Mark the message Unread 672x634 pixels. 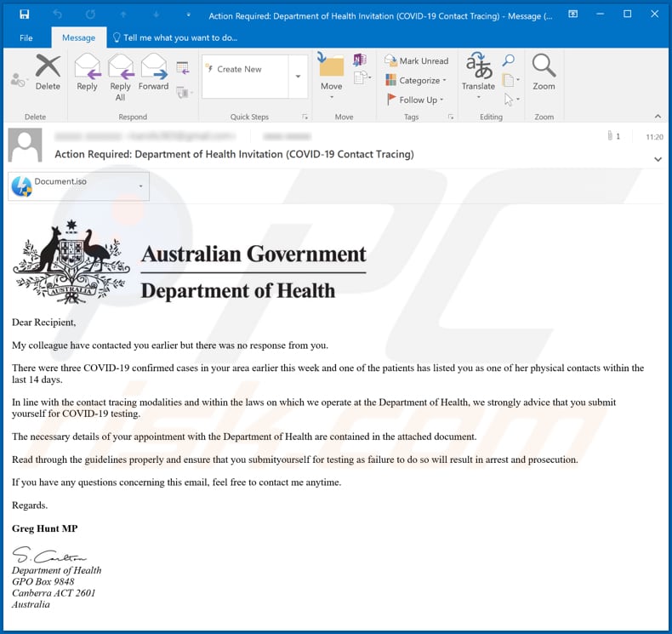417,61
